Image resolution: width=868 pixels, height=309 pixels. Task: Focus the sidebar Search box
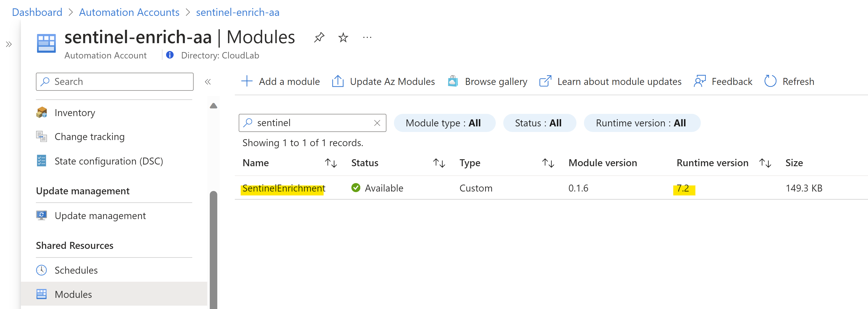[115, 82]
